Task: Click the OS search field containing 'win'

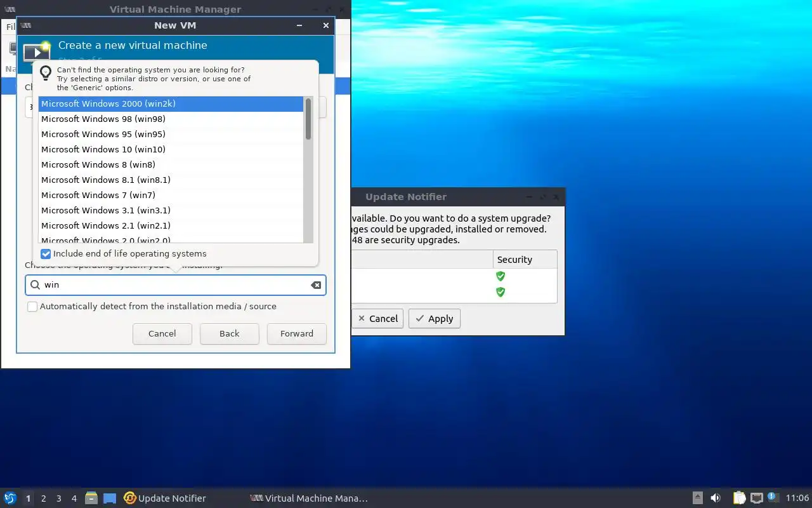Action: (x=176, y=285)
